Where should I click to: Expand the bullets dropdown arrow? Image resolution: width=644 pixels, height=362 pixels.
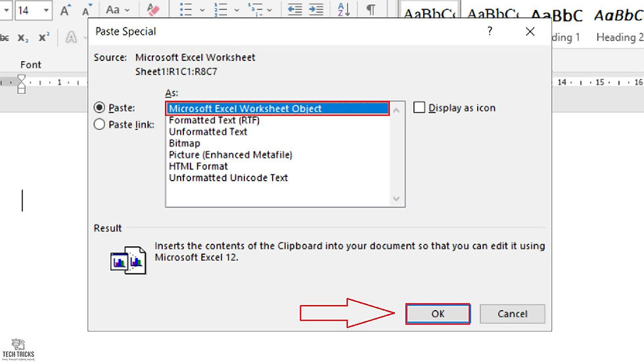point(202,10)
